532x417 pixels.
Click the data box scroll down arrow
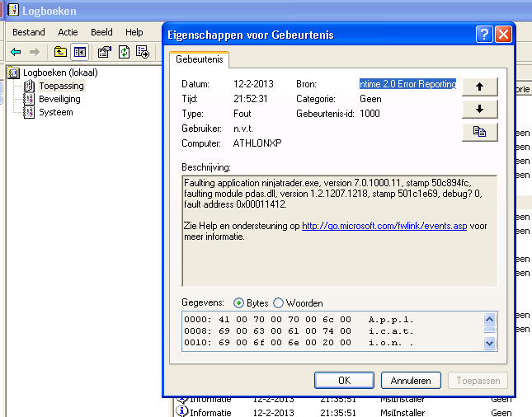click(490, 343)
